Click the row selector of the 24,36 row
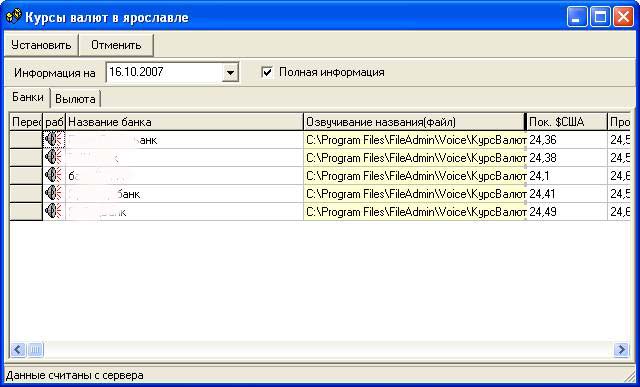Screen dimensions: 640x387 26,140
